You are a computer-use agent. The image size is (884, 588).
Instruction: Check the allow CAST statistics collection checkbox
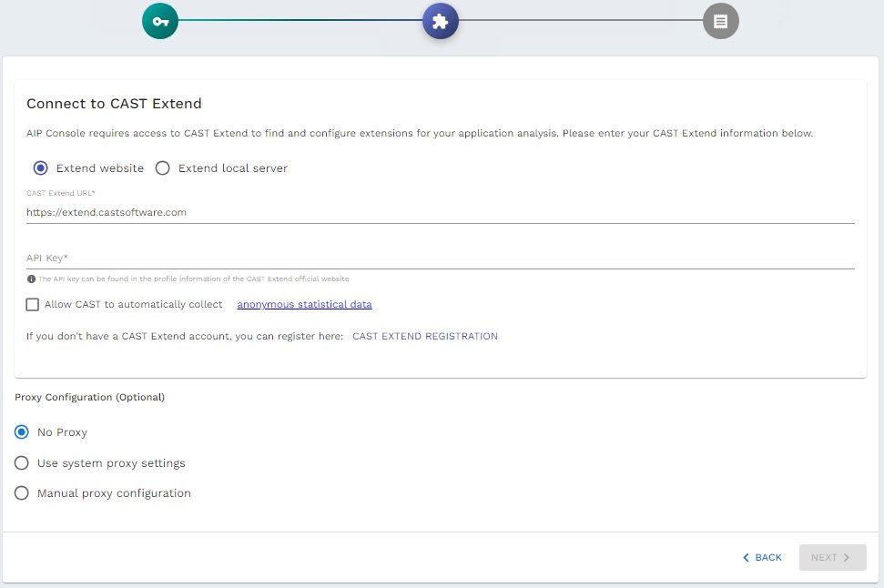pos(33,303)
